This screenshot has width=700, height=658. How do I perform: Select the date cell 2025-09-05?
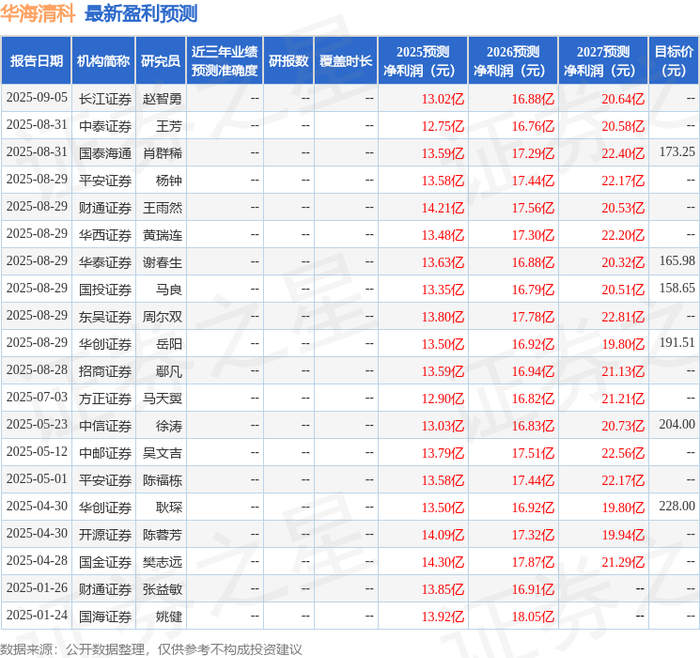tap(37, 98)
